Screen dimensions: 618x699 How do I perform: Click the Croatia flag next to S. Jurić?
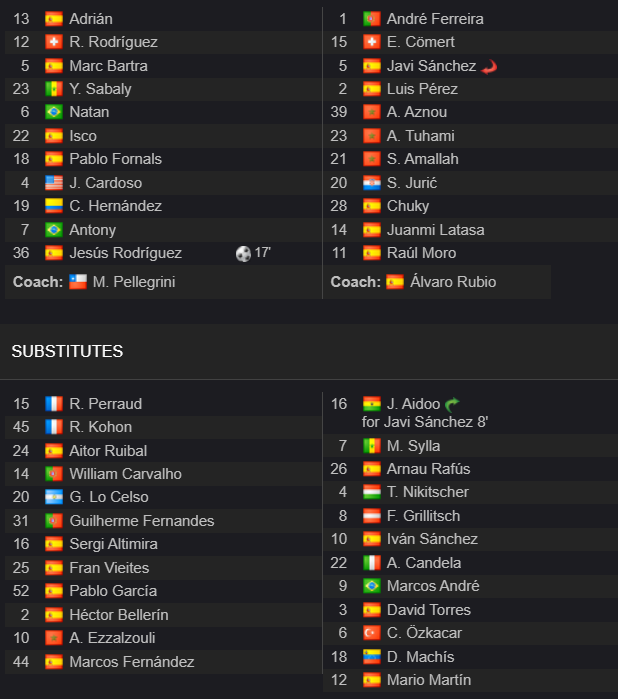click(371, 183)
